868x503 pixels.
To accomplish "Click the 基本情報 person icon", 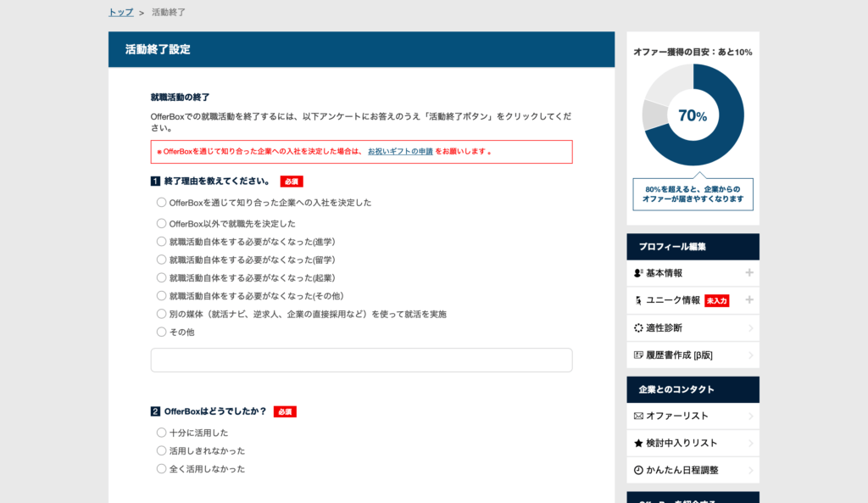I will [x=638, y=273].
